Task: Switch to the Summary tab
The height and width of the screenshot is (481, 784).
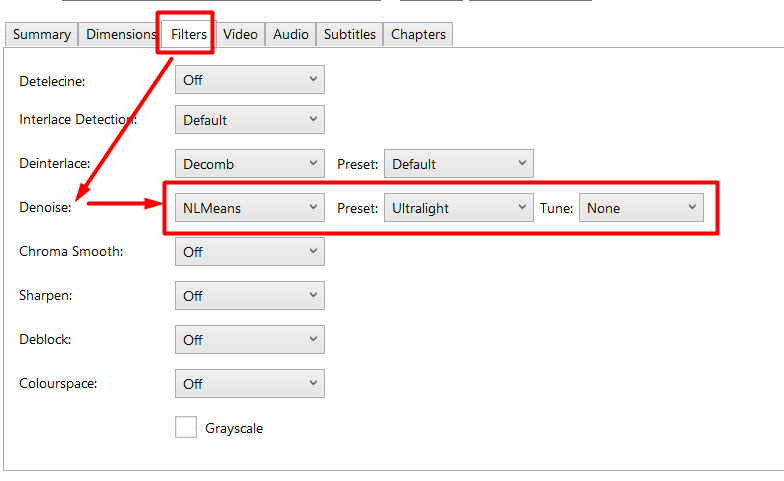Action: [42, 34]
